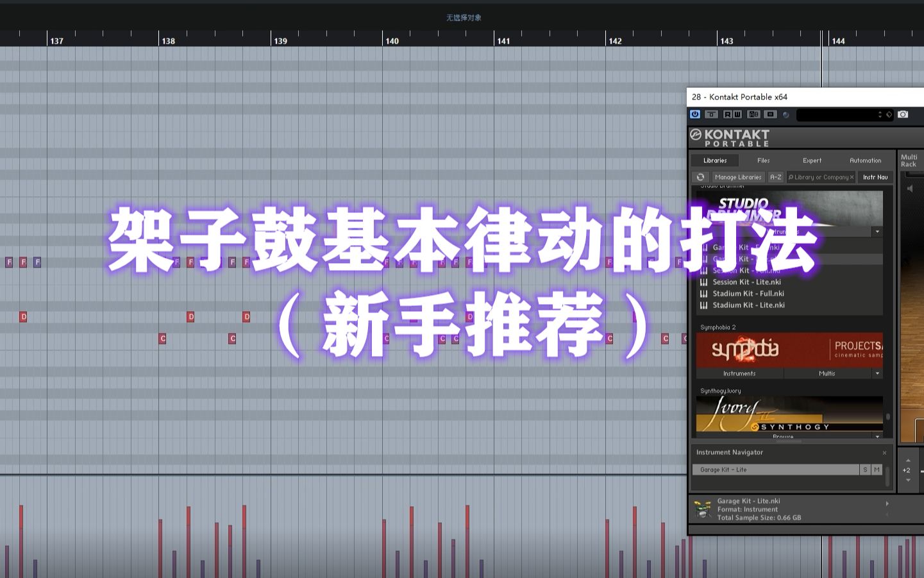Click the piano icon beside Stadium Kit - Lite.nki
The image size is (924, 578).
point(703,305)
